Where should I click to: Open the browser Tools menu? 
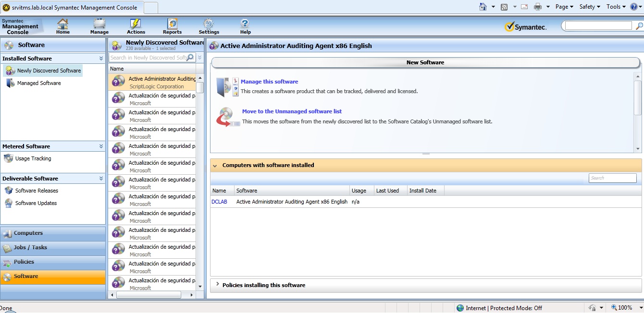pyautogui.click(x=615, y=7)
